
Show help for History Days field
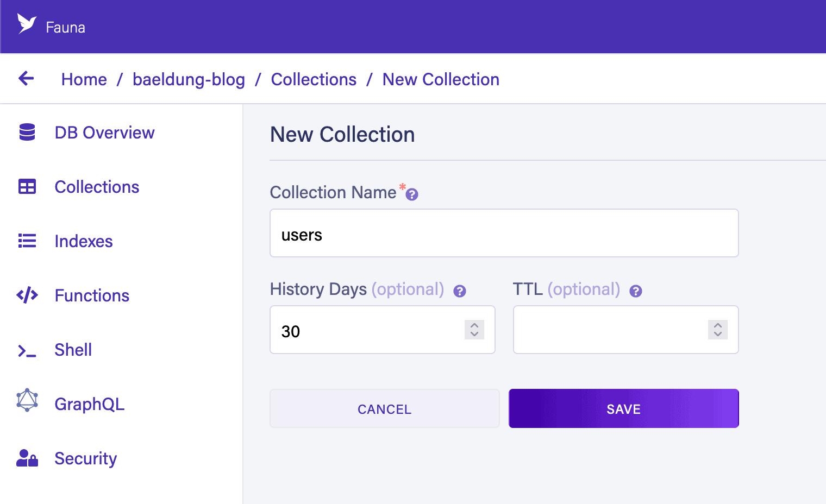[460, 291]
